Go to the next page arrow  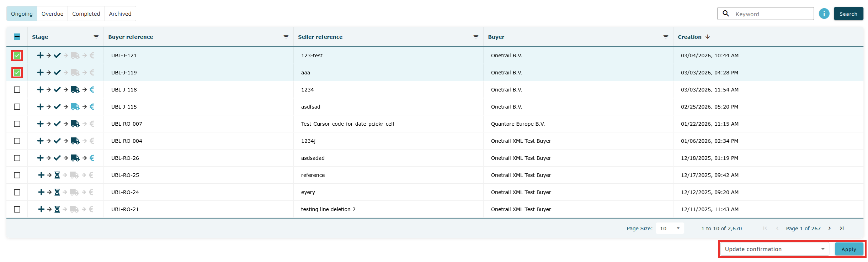(830, 228)
